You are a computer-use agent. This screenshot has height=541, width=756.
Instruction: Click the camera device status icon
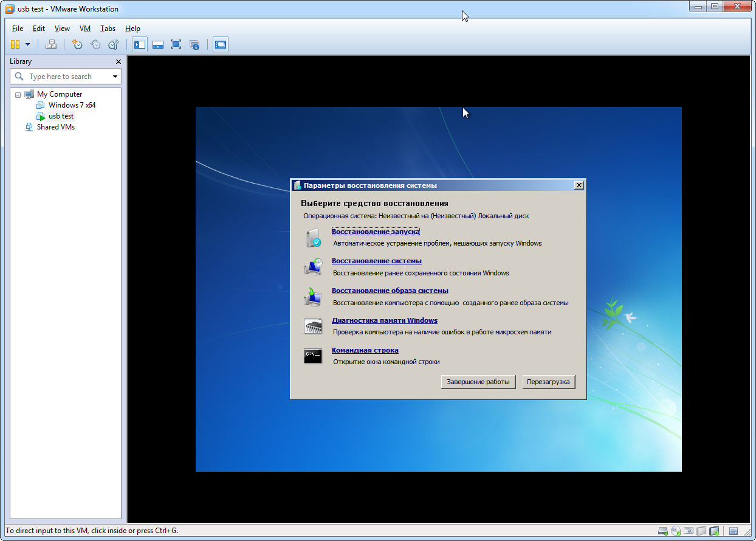tap(689, 531)
